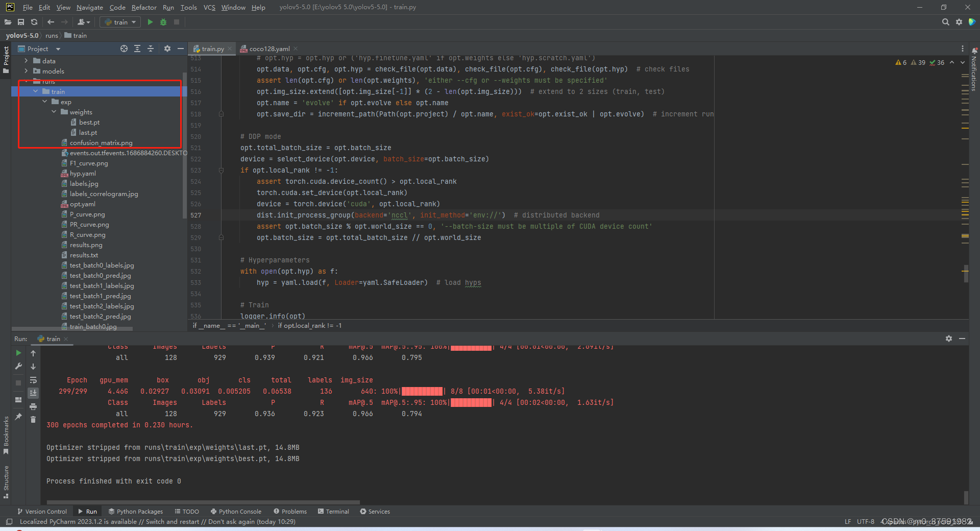Expand all in Project panel

click(x=137, y=49)
